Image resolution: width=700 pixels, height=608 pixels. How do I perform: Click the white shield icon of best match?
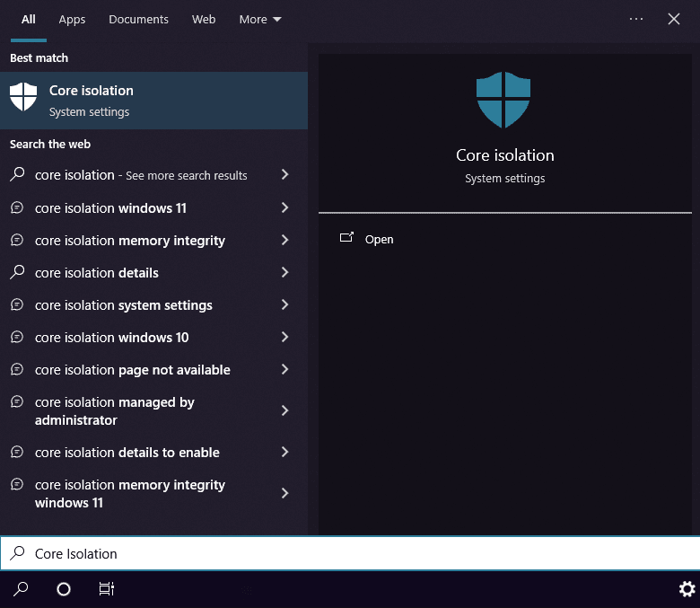coord(23,96)
